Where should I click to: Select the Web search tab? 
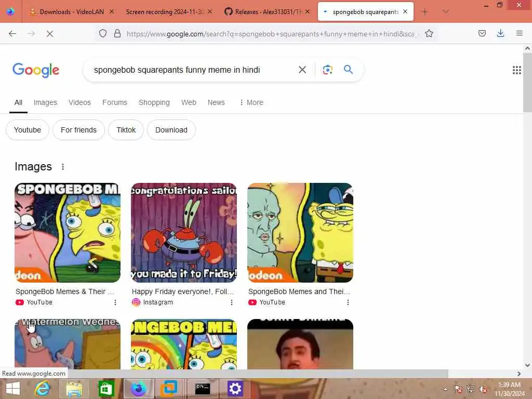[189, 102]
